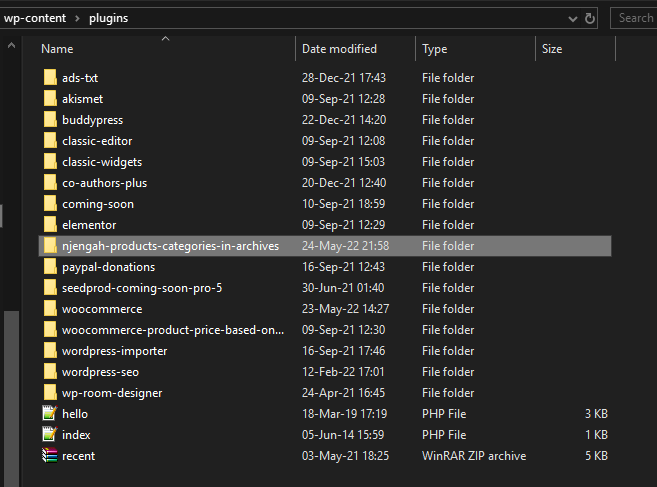Select the recent archive file name
Image resolution: width=657 pixels, height=487 pixels.
coord(78,456)
